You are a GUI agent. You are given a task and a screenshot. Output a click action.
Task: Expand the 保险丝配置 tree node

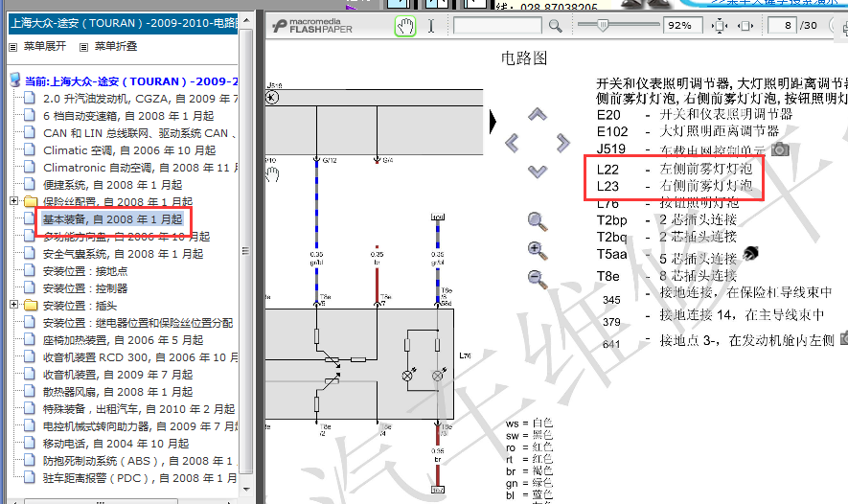coord(14,200)
